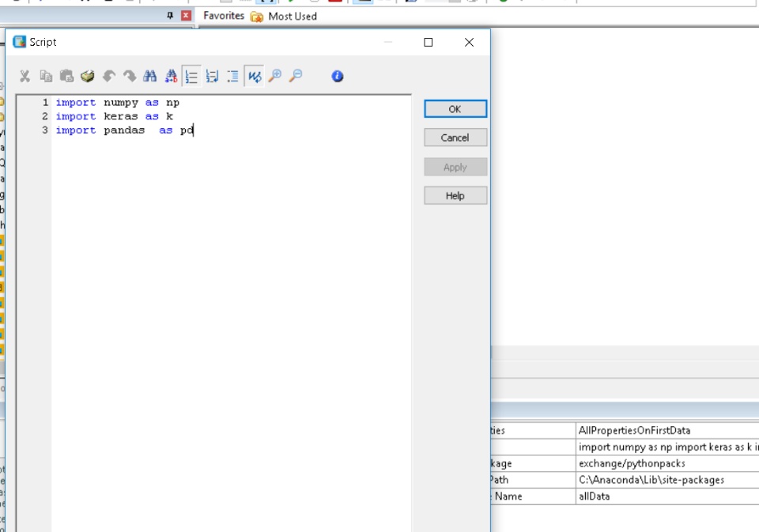Click the Apply button
Image resolution: width=759 pixels, height=532 pixels.
point(455,167)
